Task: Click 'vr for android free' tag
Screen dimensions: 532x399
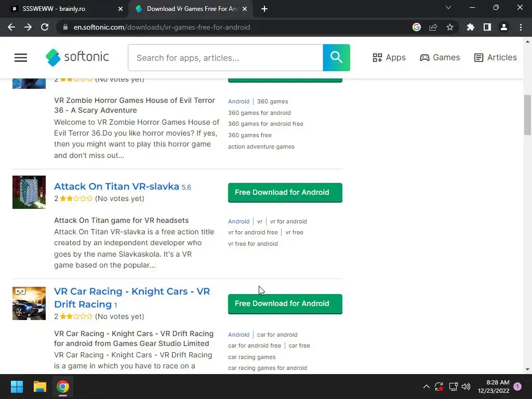Action: click(x=253, y=232)
